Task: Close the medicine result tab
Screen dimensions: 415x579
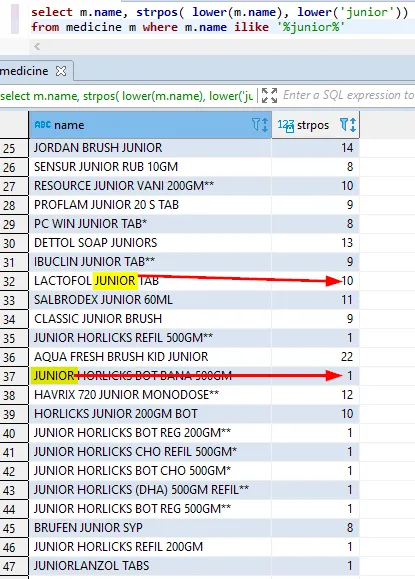Action: click(61, 71)
